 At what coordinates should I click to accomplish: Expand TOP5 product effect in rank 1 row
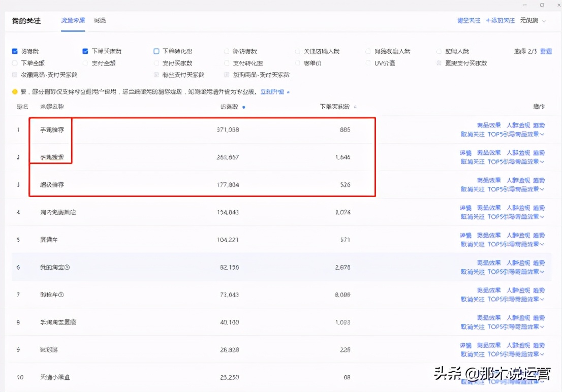pyautogui.click(x=516, y=134)
